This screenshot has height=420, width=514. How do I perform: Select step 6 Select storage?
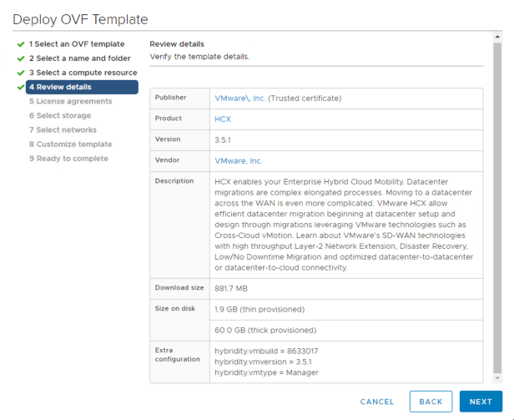pos(60,115)
